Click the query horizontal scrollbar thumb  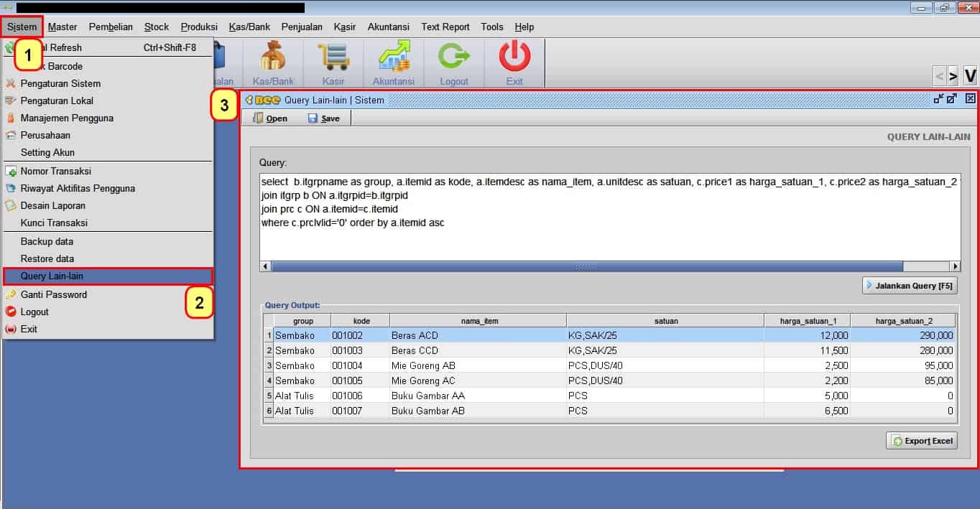coord(587,266)
